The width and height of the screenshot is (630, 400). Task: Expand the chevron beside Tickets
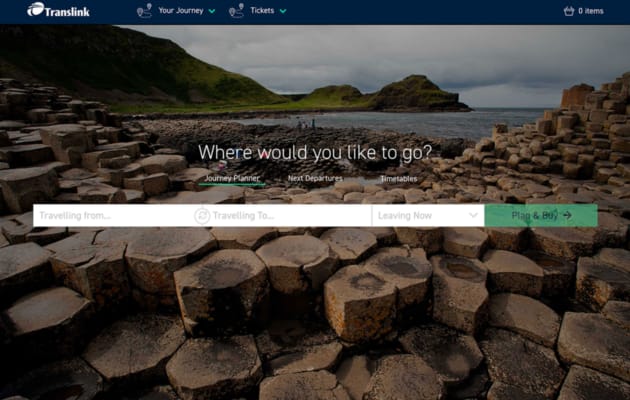[283, 11]
